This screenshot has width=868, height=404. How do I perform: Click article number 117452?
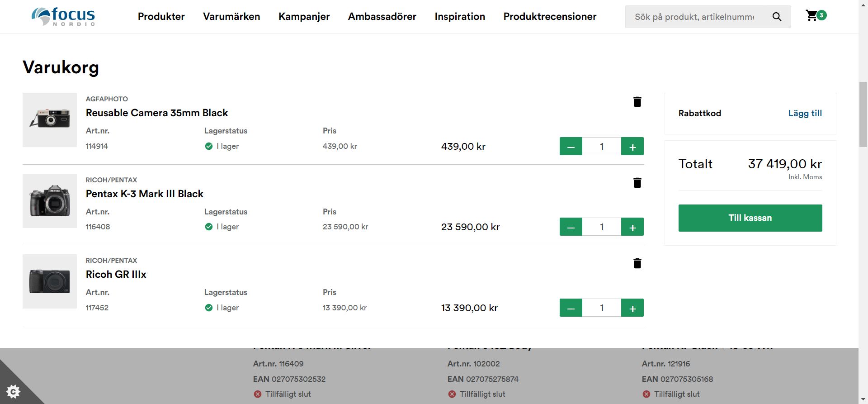pyautogui.click(x=97, y=308)
